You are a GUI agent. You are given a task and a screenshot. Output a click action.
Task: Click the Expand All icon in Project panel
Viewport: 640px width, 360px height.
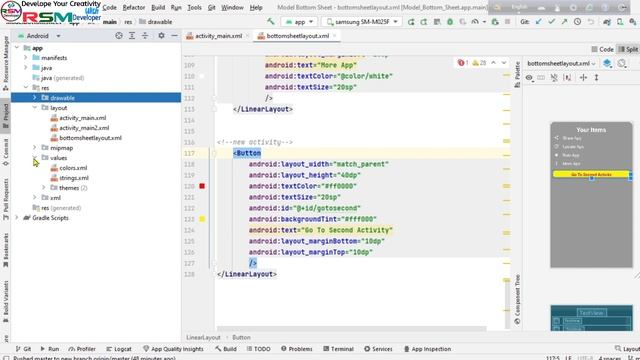[x=132, y=36]
